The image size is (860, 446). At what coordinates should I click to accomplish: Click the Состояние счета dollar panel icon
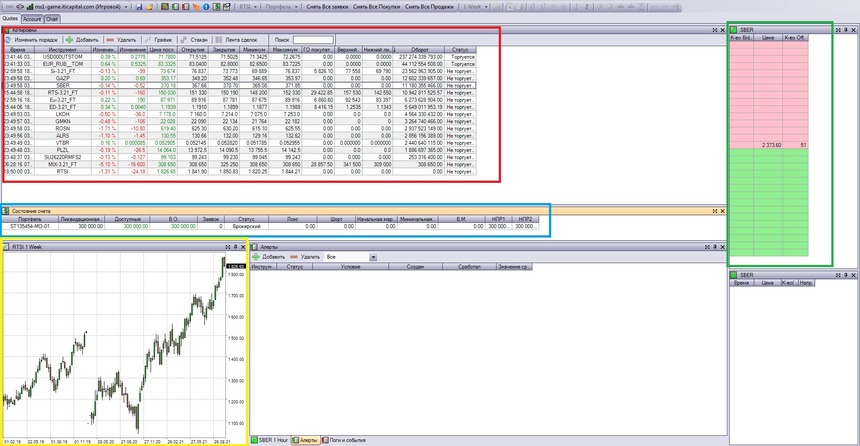click(x=6, y=211)
